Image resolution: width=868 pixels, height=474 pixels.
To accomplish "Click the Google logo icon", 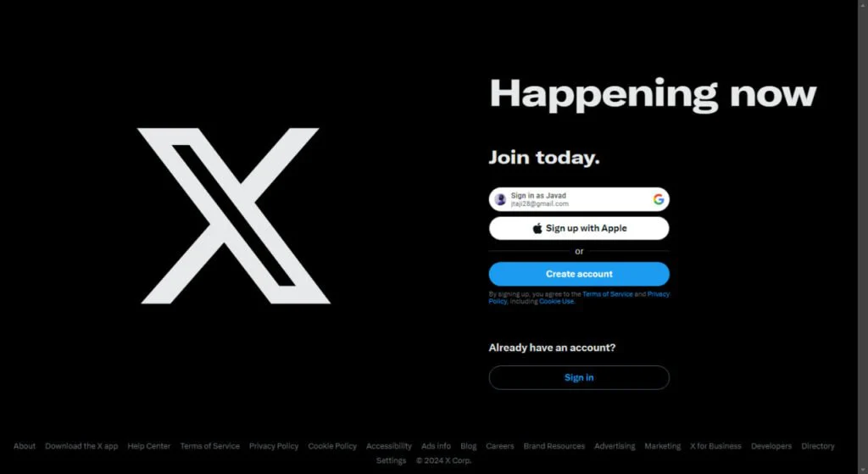I will coord(658,200).
